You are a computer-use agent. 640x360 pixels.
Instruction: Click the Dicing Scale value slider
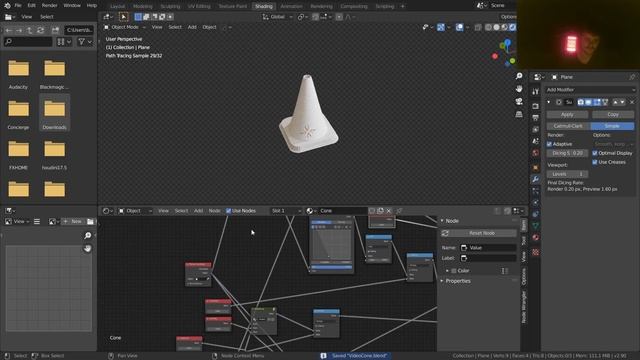567,153
